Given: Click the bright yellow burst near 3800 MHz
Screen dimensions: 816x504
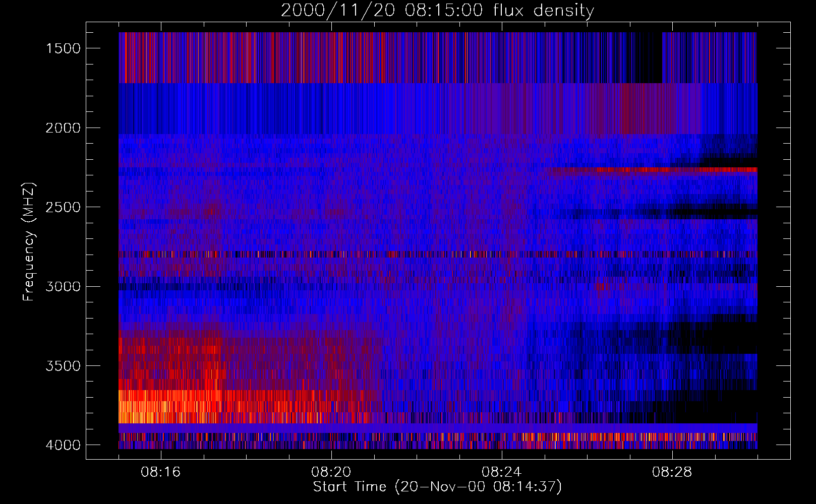Looking at the screenshot, I should tap(169, 406).
